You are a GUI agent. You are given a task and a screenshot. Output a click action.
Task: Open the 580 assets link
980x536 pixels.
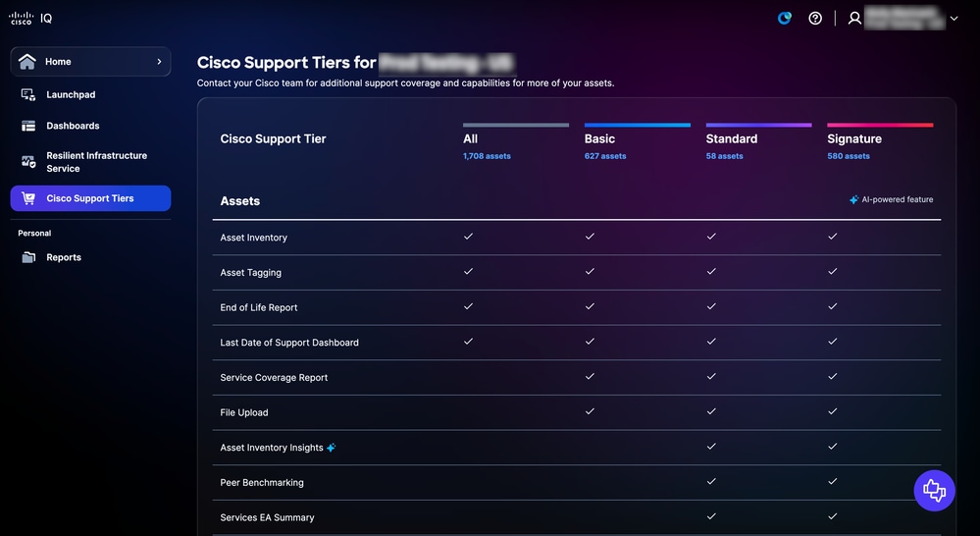(849, 156)
